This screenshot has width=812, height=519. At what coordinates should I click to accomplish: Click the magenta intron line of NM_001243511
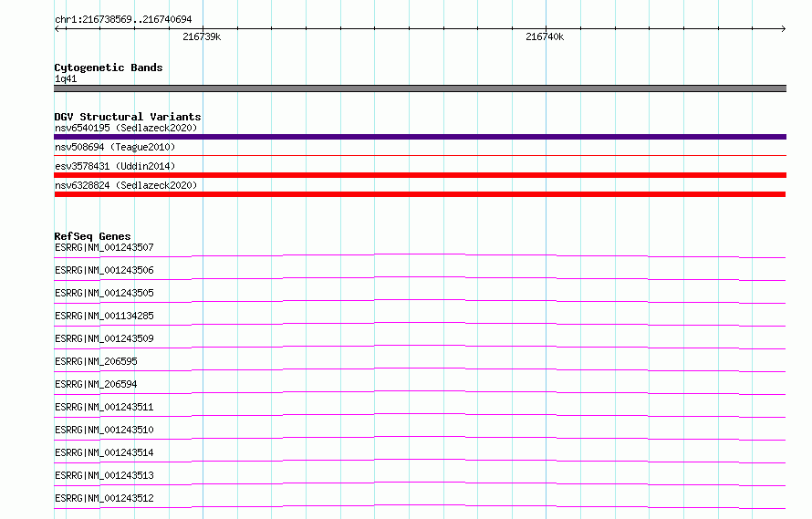click(420, 415)
